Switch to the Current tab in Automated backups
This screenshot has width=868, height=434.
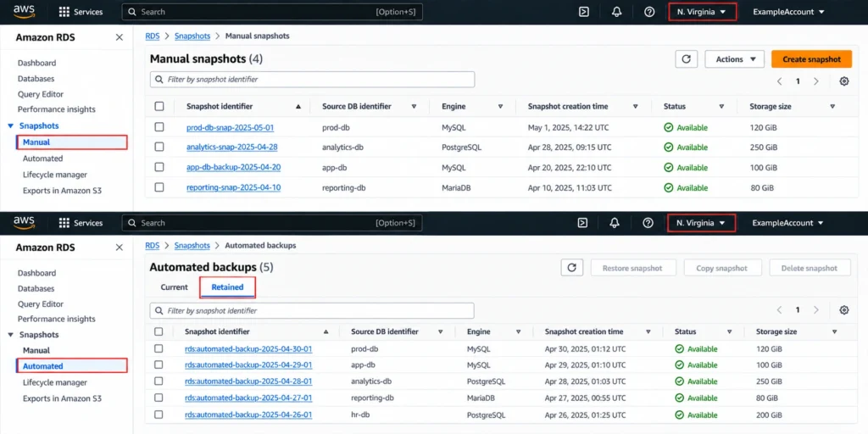[x=174, y=287]
